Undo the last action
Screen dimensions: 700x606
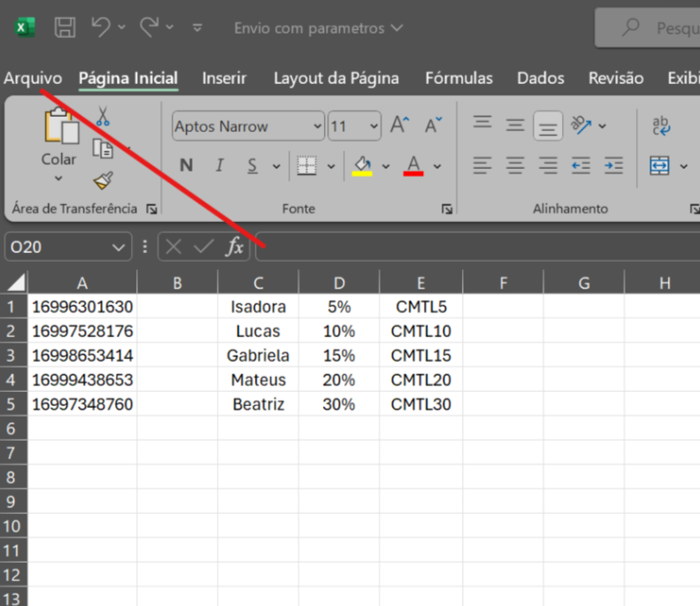[x=101, y=27]
